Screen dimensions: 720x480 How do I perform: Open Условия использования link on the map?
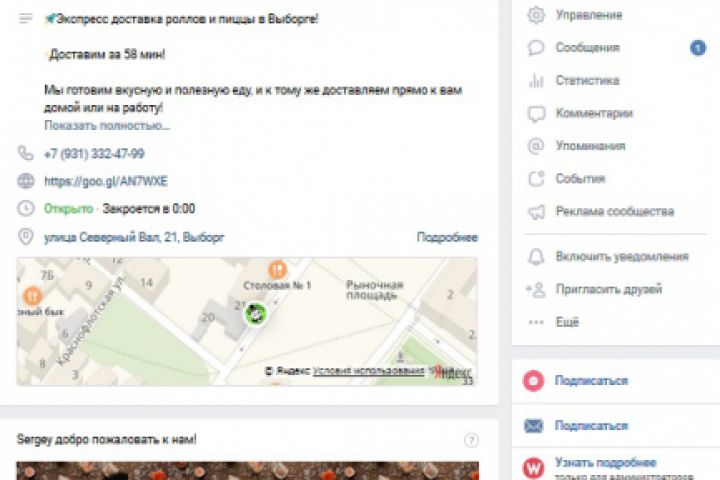[x=369, y=371]
